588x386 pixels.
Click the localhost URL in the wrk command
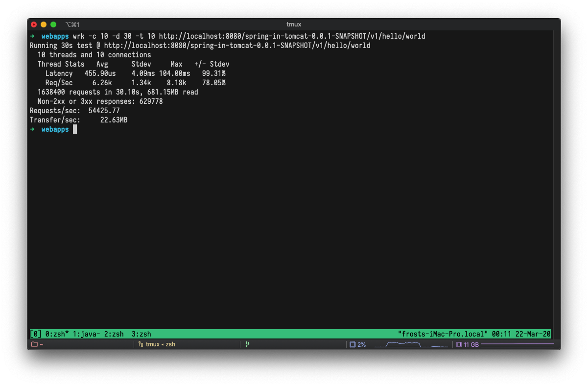[292, 36]
